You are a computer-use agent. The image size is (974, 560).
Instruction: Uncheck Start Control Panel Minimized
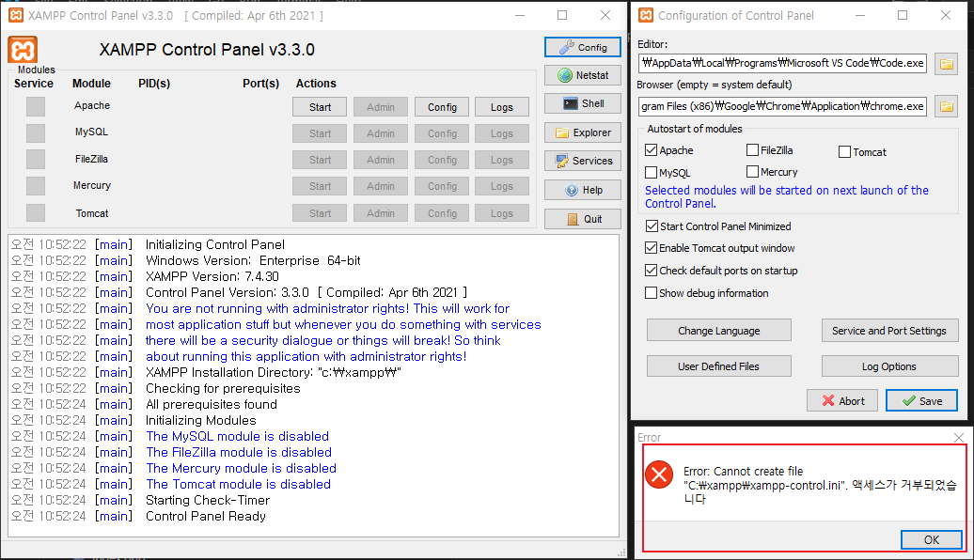pyautogui.click(x=652, y=226)
